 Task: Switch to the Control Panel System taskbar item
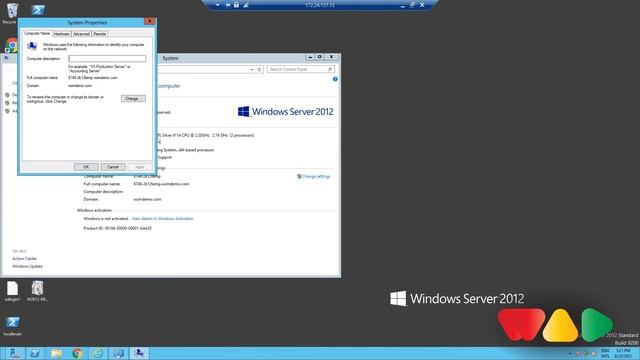(119, 353)
